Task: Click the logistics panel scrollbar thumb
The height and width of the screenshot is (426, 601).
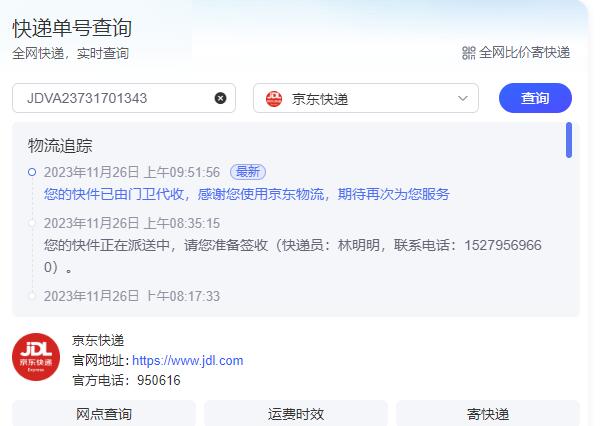Action: tap(569, 140)
